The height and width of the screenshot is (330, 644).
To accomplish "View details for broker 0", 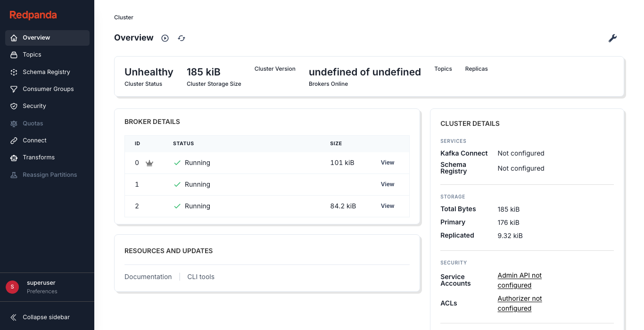I will pyautogui.click(x=388, y=163).
